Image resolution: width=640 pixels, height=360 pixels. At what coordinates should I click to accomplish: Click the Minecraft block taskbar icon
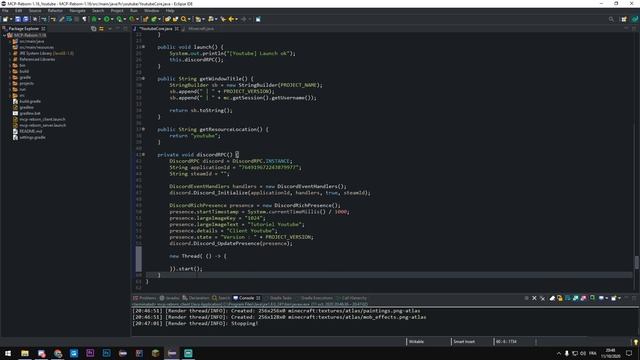[156, 353]
